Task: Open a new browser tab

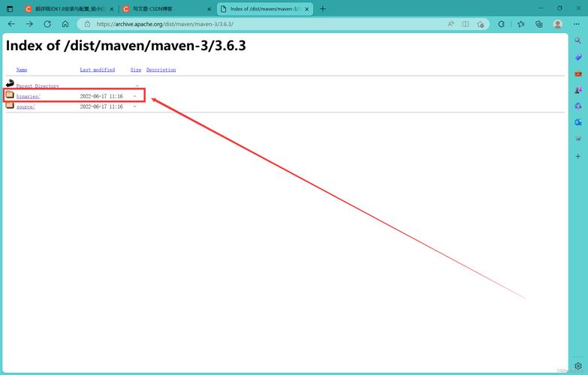Action: point(323,9)
